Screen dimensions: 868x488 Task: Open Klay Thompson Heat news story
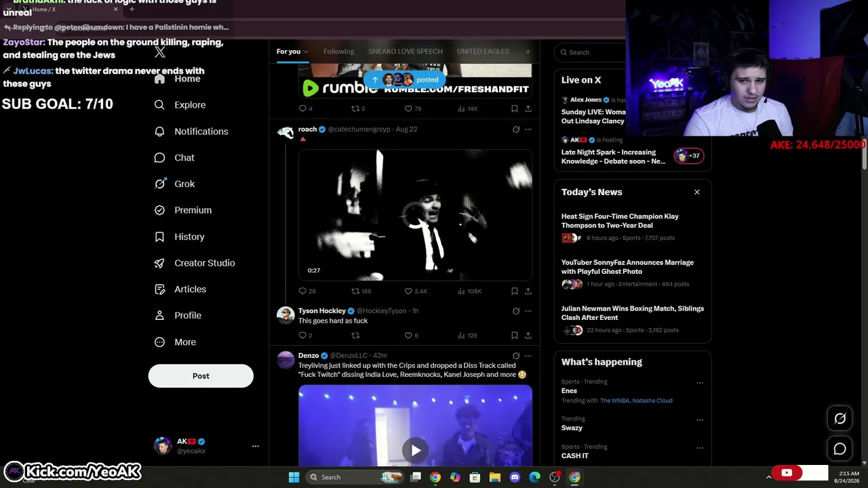pos(633,226)
